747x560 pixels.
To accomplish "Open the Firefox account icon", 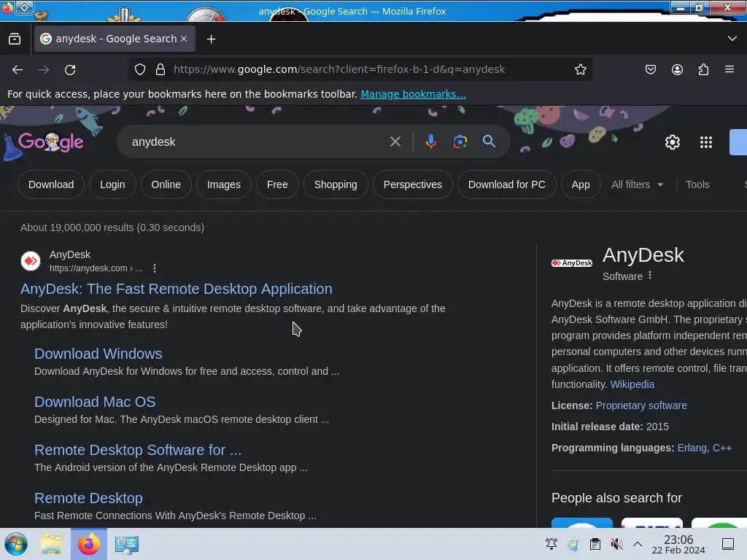I will pyautogui.click(x=677, y=69).
